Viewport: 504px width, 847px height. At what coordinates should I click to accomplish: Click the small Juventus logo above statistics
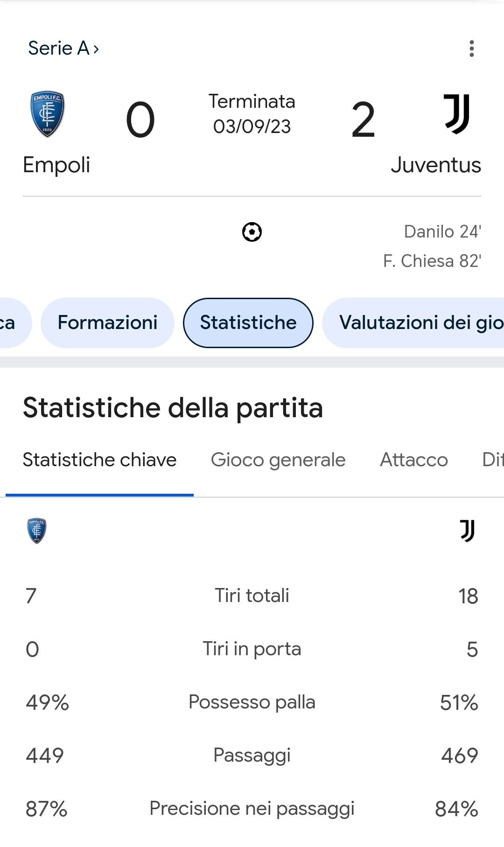tap(467, 531)
